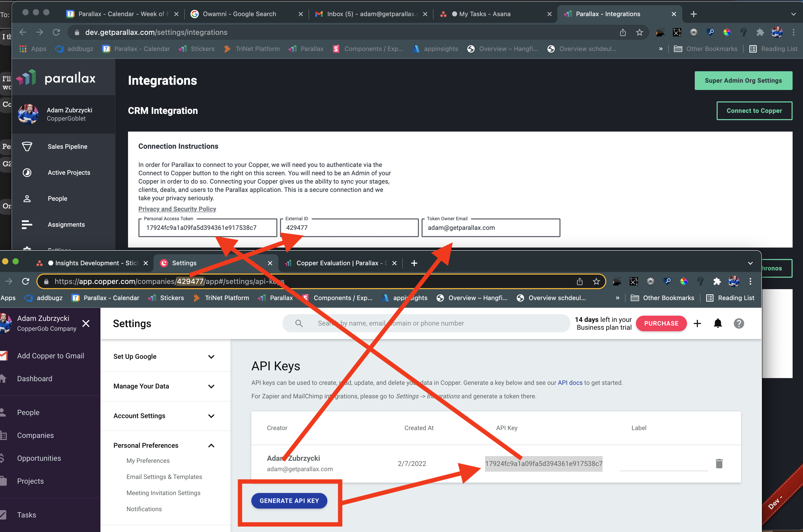Show more bookmarks in Copper window
This screenshot has width=803, height=532.
(x=618, y=298)
